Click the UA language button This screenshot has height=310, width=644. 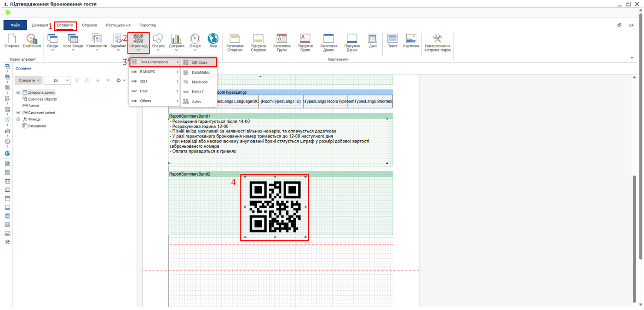click(631, 25)
